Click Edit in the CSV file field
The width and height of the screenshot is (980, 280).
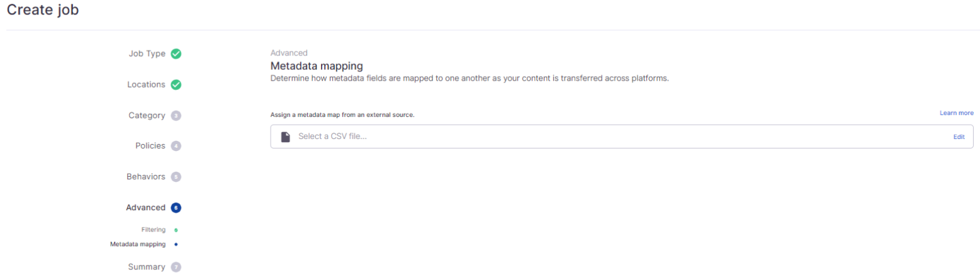click(x=959, y=137)
